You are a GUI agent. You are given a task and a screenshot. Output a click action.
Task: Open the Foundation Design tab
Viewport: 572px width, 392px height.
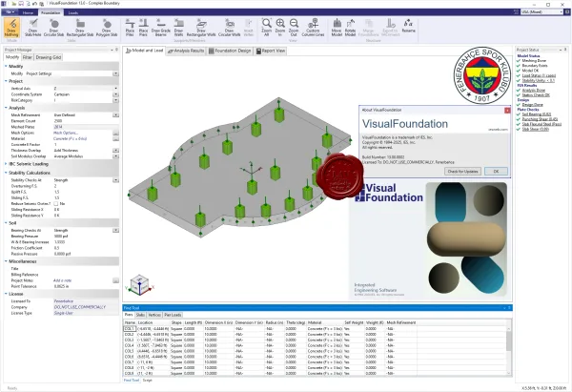point(230,51)
